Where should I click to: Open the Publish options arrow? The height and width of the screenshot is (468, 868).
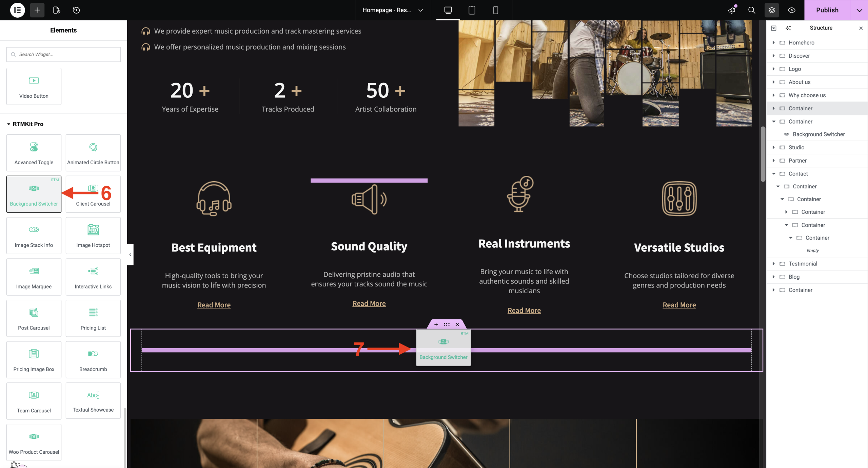coord(859,10)
